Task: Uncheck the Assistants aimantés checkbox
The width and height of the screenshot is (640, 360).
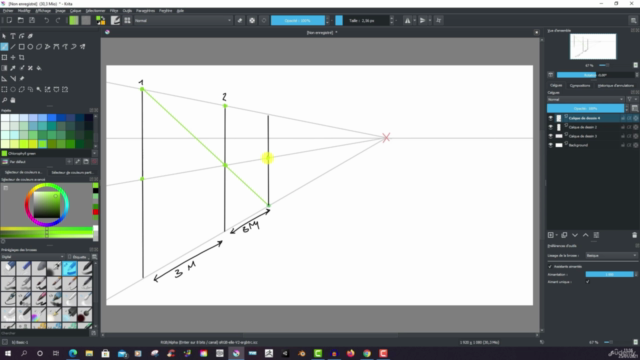Action: pos(550,267)
